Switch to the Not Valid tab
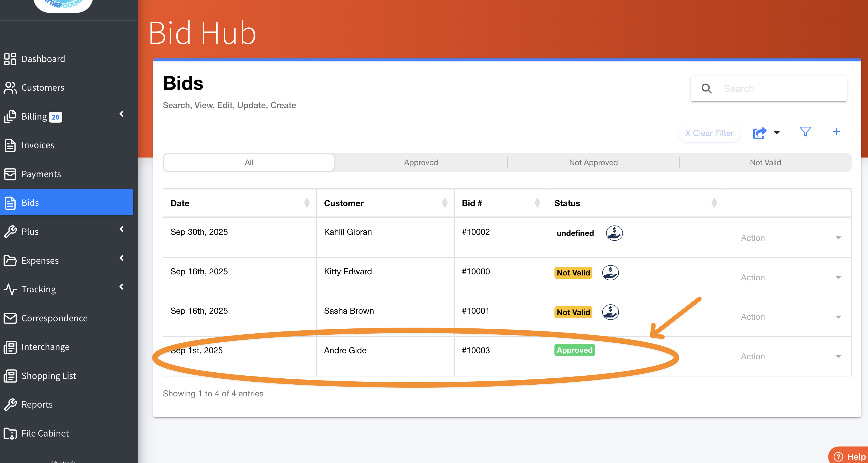This screenshot has height=463, width=868. pos(765,163)
